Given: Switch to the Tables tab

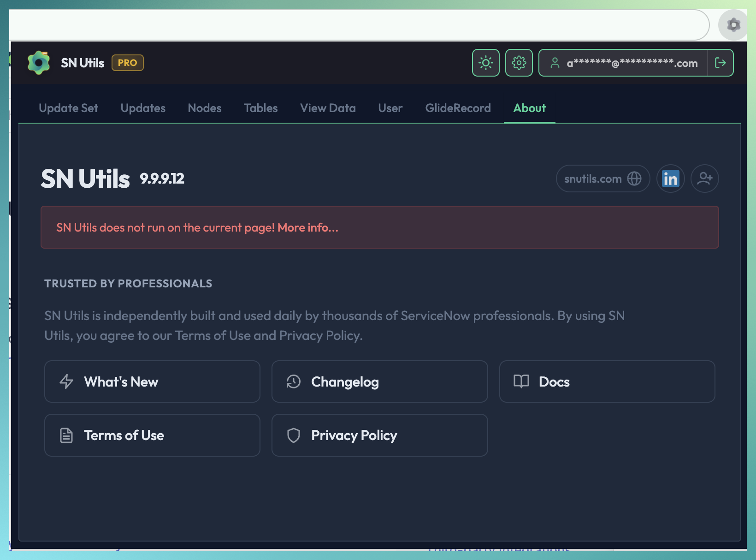Looking at the screenshot, I should (260, 108).
